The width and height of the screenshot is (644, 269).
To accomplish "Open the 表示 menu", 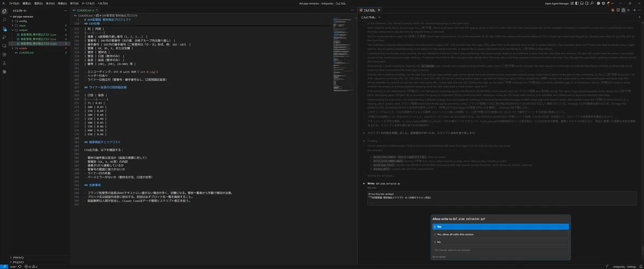I will click(x=50, y=3).
